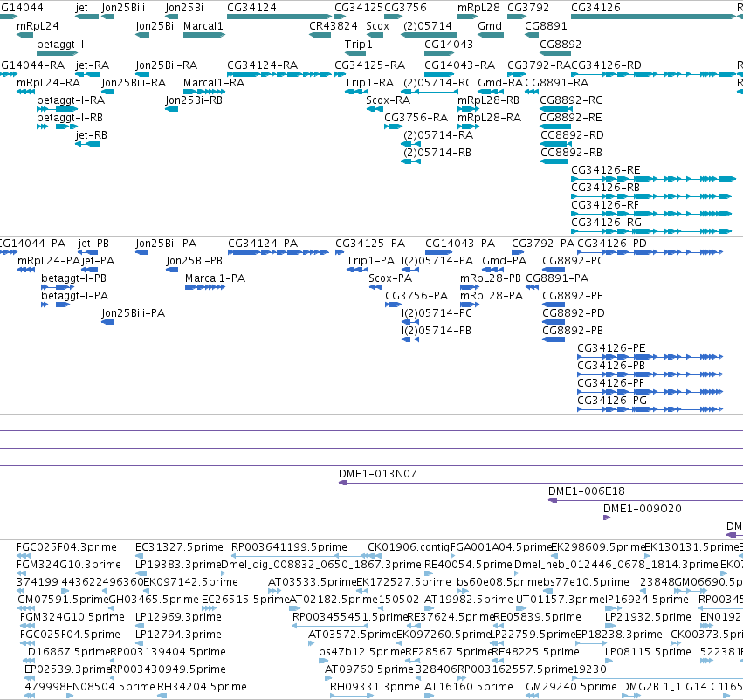Click the CG8892 gene label
This screenshot has height=700, width=743.
point(561,44)
